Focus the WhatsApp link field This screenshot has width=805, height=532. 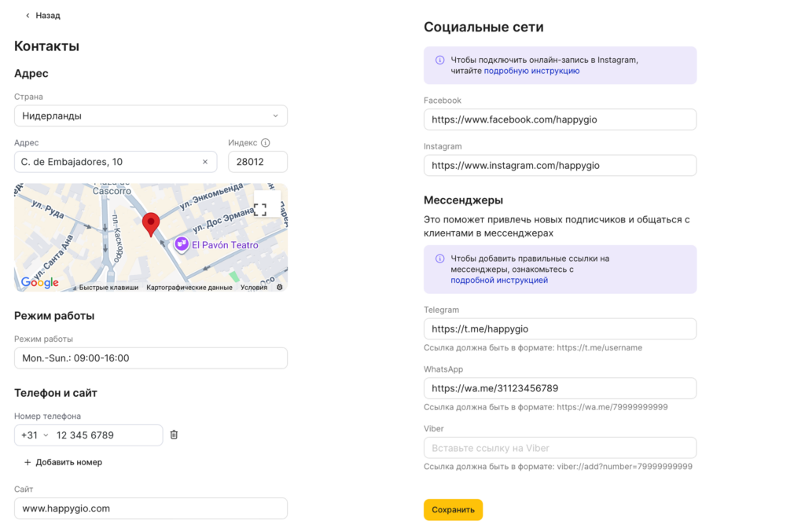coord(560,388)
